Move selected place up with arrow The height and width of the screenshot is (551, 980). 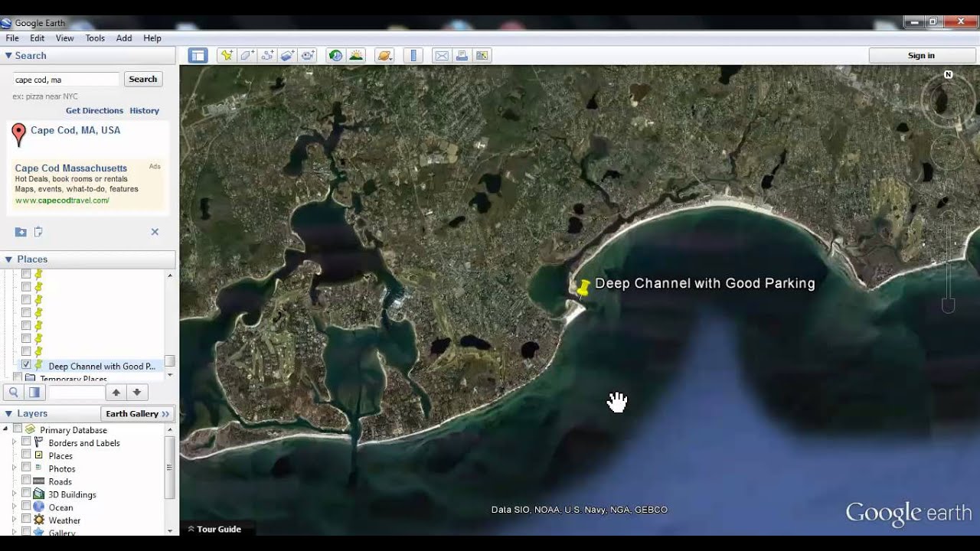pyautogui.click(x=116, y=393)
